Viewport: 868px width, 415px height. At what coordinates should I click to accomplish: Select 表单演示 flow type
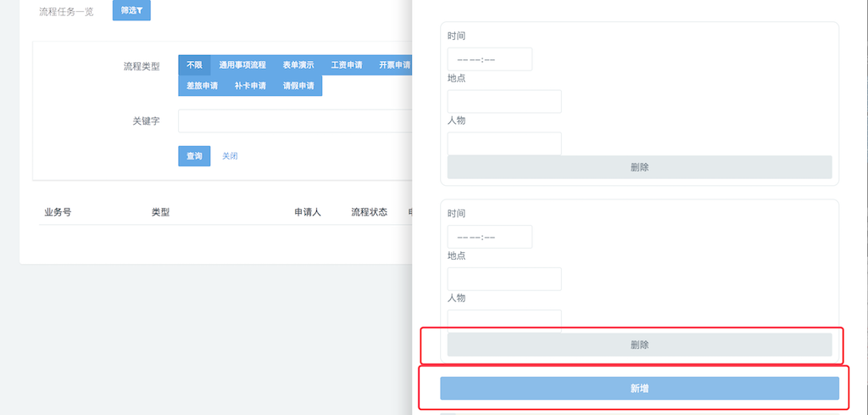click(x=298, y=64)
